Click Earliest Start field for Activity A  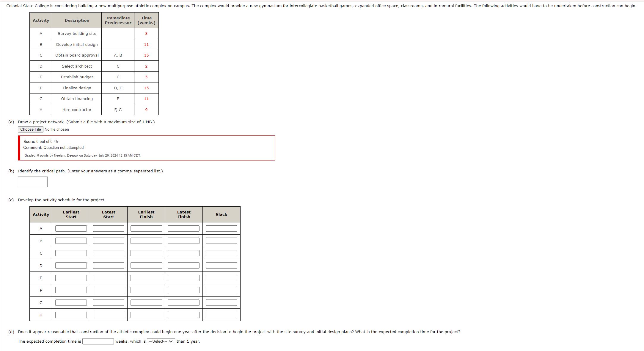70,228
